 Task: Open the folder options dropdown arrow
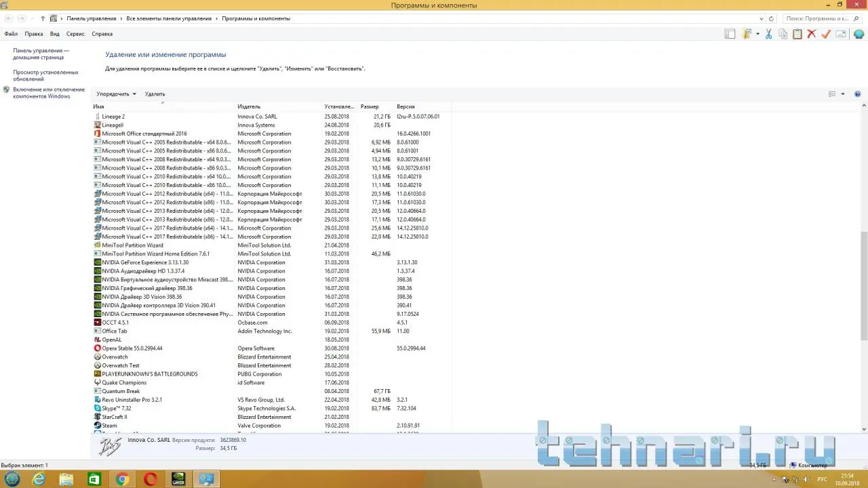757,34
